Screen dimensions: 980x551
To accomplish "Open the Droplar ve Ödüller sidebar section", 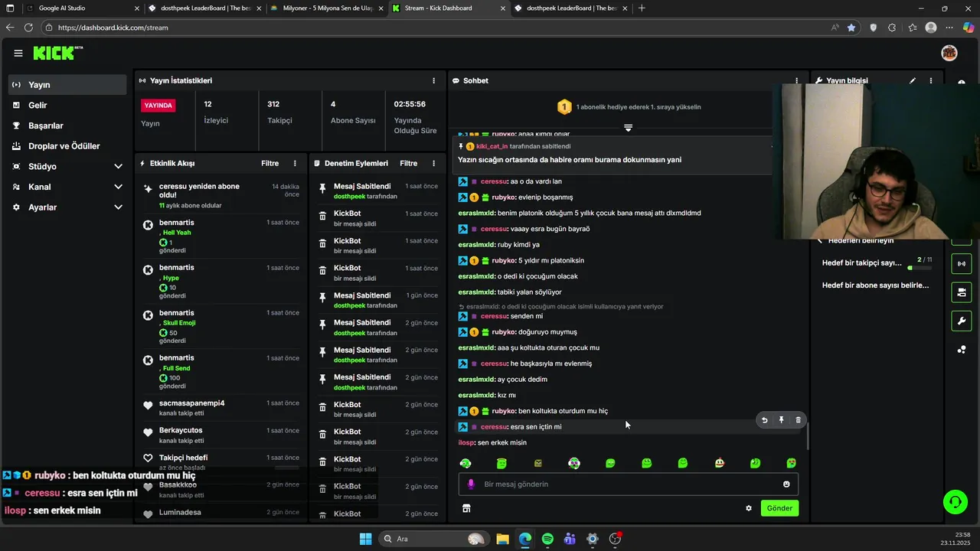I will tap(67, 146).
